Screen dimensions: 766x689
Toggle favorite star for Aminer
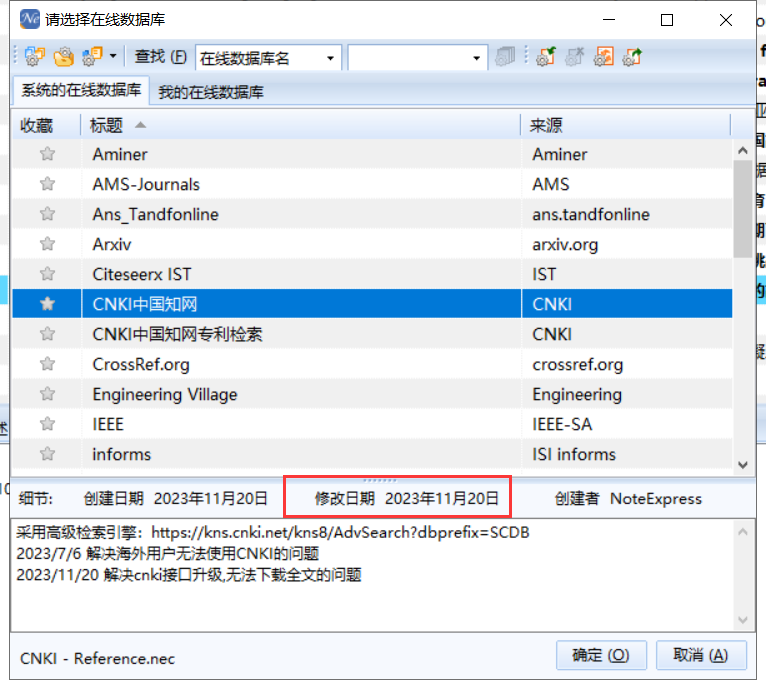tap(47, 154)
